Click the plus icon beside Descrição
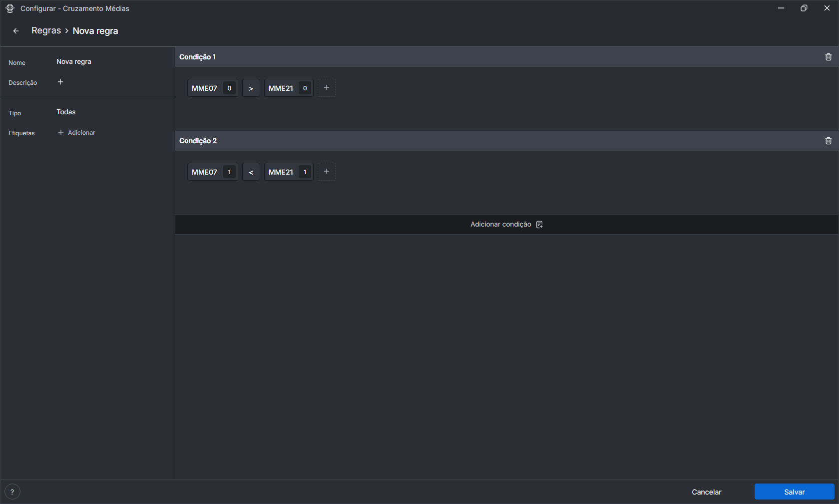The image size is (839, 504). pyautogui.click(x=60, y=82)
